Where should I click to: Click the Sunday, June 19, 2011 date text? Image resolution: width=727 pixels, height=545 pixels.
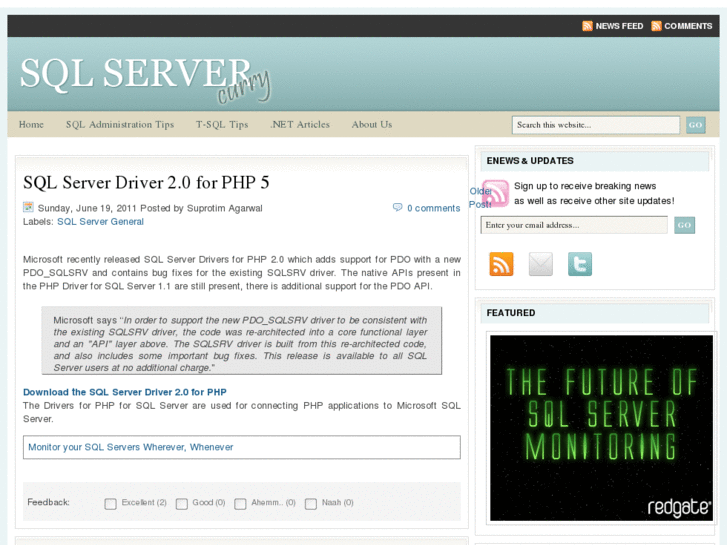[88, 208]
